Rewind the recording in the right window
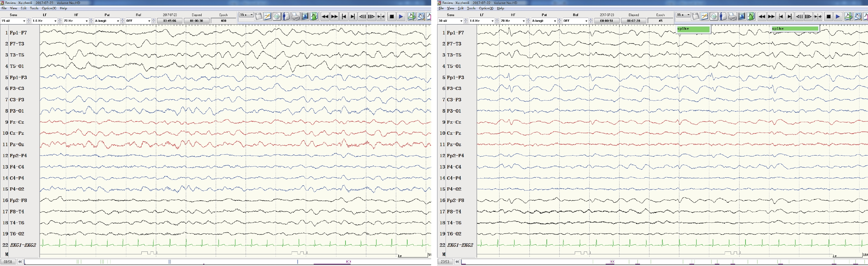The width and height of the screenshot is (868, 266). click(762, 16)
